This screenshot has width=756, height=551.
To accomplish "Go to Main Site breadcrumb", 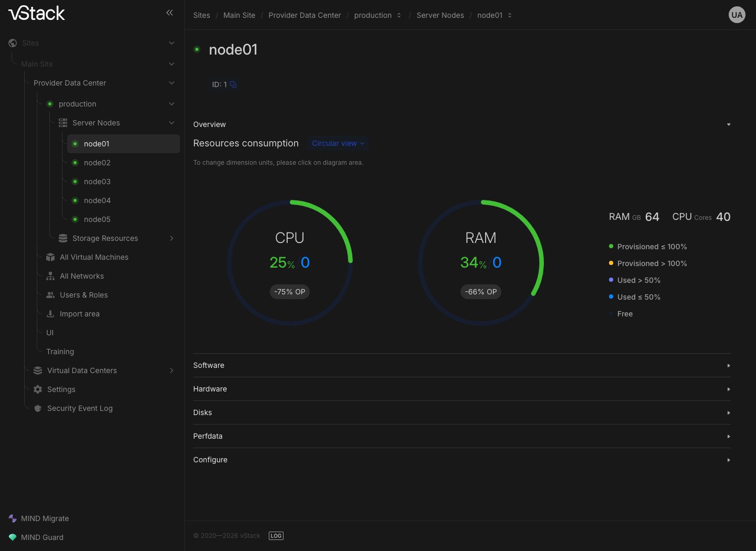I will point(239,15).
